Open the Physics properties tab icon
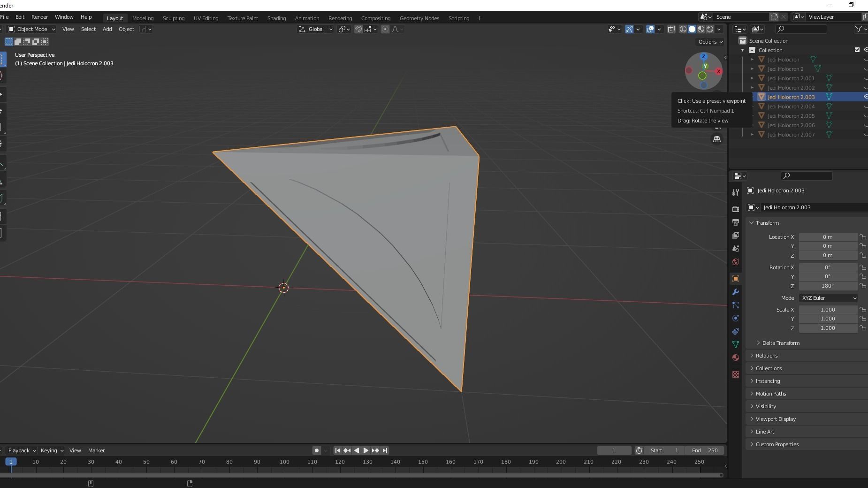This screenshot has height=488, width=868. pos(736,318)
